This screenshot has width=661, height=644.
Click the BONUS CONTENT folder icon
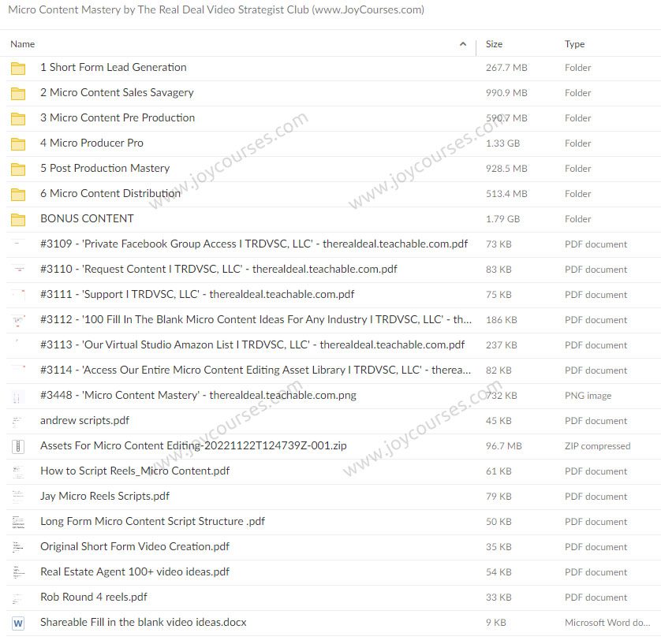point(18,219)
